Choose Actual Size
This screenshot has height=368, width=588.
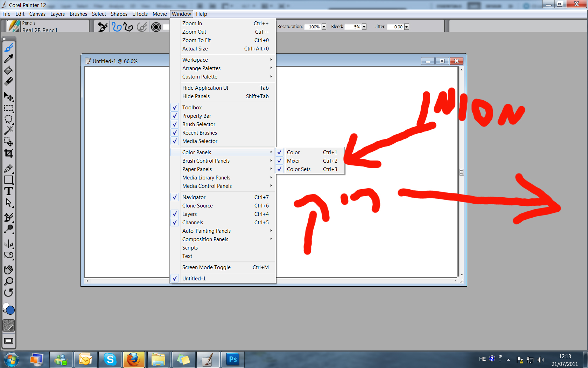coord(223,49)
